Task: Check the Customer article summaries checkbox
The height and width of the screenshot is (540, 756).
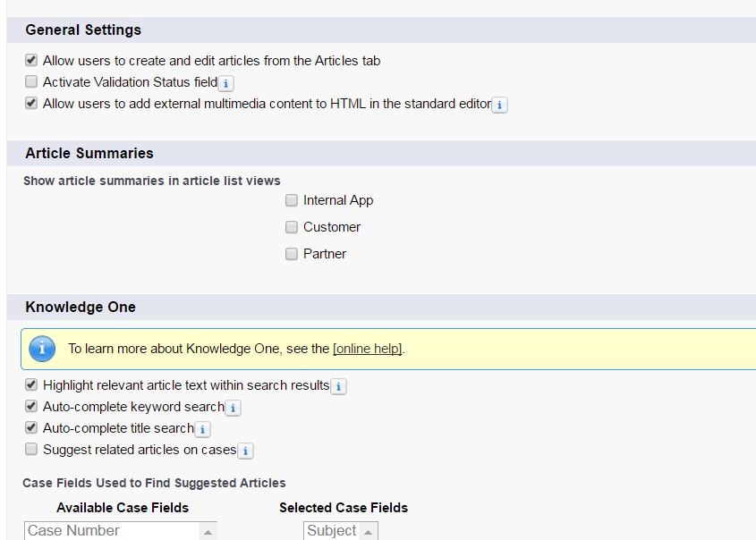Action: tap(292, 227)
